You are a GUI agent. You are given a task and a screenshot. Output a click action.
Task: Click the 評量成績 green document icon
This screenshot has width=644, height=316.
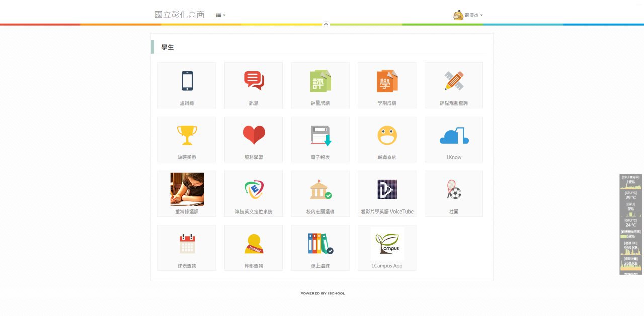pyautogui.click(x=320, y=81)
